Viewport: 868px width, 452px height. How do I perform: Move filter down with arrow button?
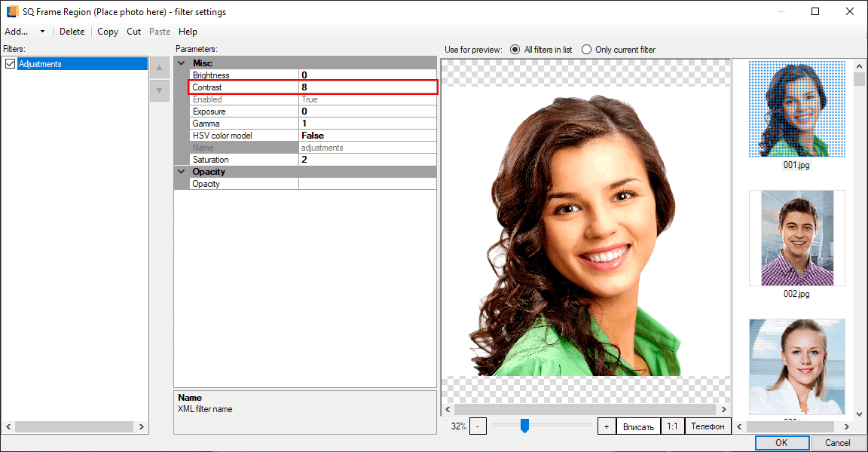[160, 90]
